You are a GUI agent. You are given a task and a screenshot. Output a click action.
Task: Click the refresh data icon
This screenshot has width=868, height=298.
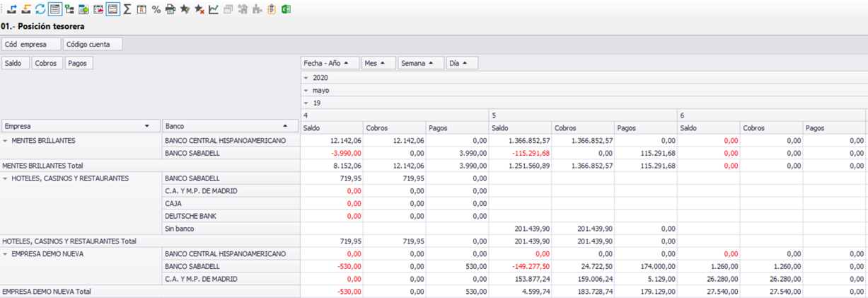(x=40, y=9)
